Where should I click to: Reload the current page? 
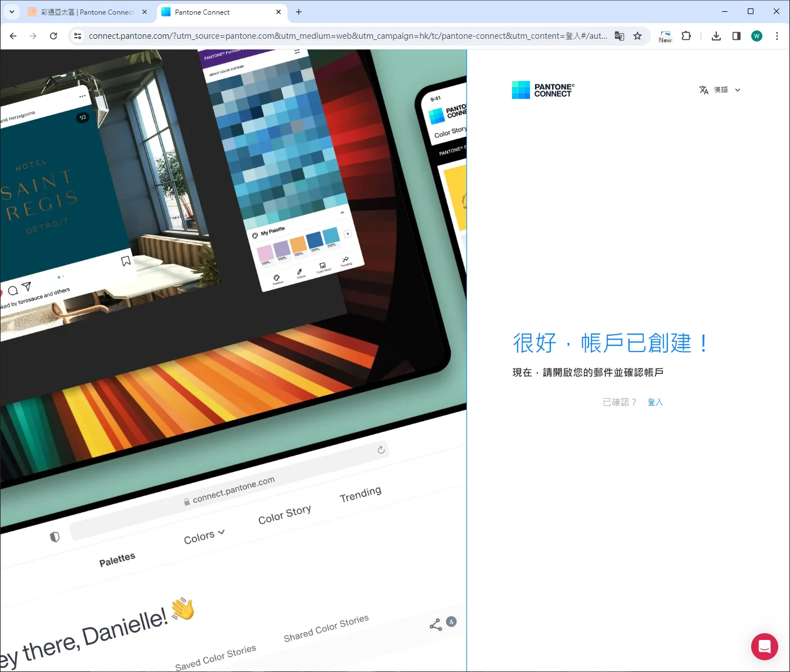pyautogui.click(x=53, y=36)
